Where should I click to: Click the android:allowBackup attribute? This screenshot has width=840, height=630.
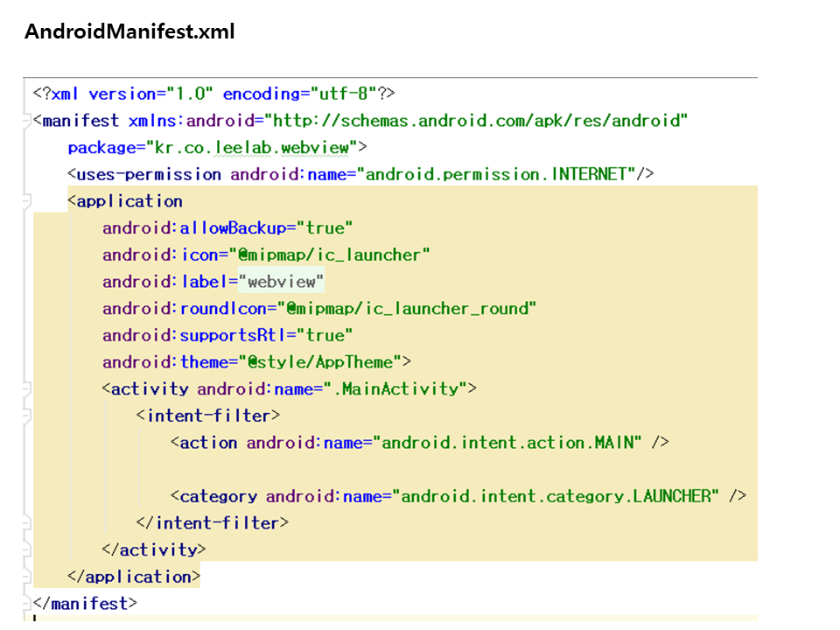click(x=194, y=228)
